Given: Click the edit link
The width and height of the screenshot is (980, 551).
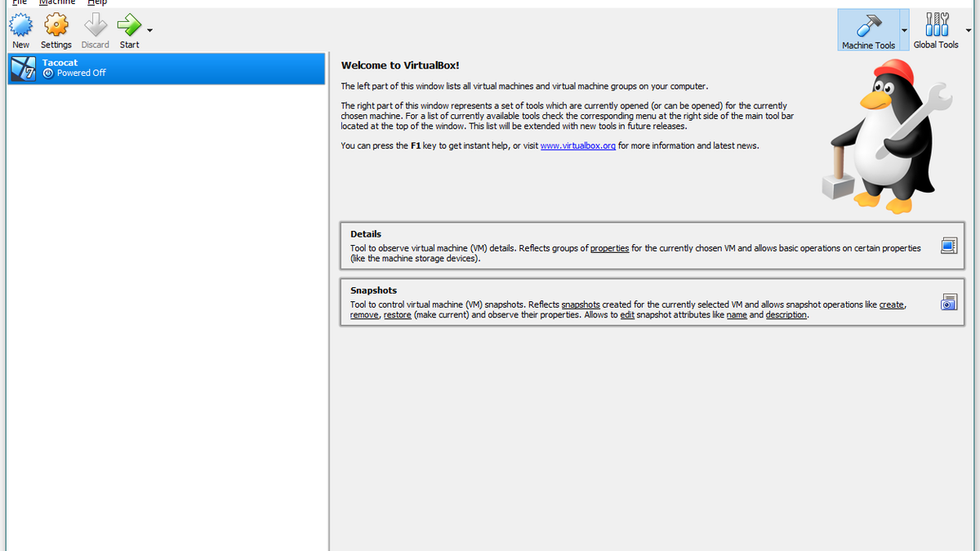Looking at the screenshot, I should (627, 315).
